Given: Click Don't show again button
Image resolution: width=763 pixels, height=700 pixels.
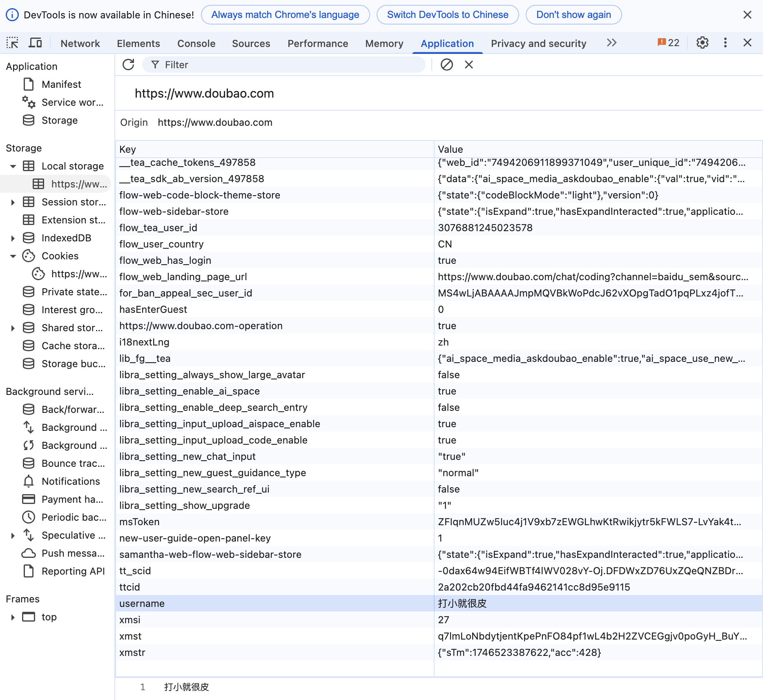Looking at the screenshot, I should point(573,15).
